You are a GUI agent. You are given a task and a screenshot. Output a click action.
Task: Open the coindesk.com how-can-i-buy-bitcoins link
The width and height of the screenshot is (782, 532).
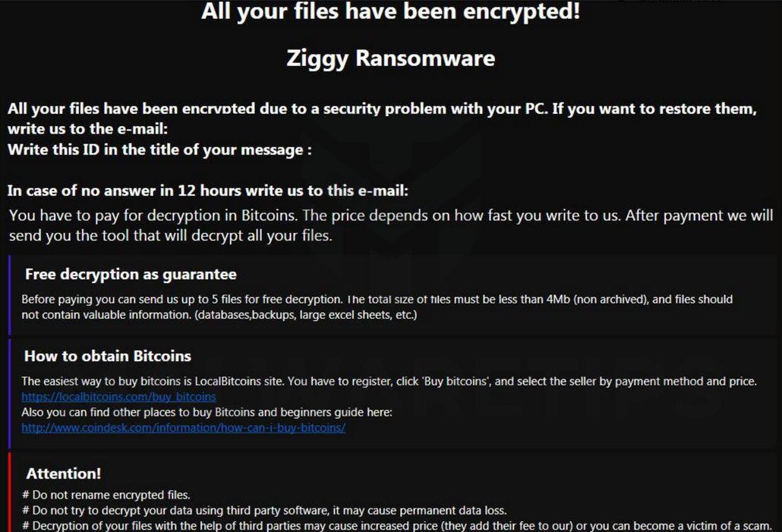pyautogui.click(x=183, y=427)
